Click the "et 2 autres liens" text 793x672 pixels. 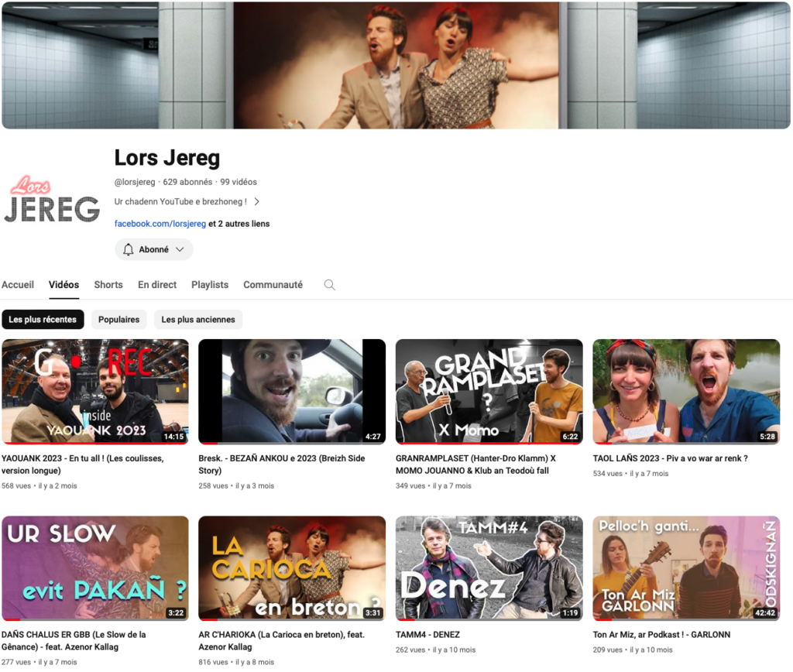239,224
